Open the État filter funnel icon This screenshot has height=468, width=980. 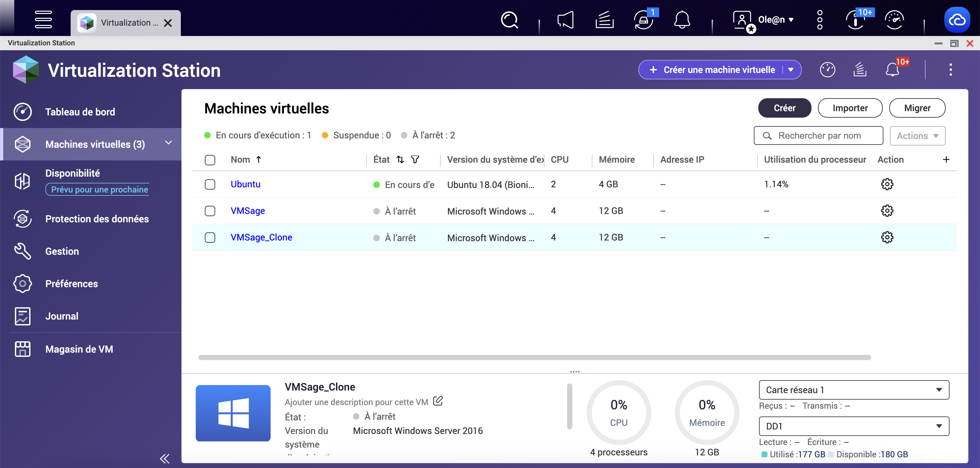pyautogui.click(x=415, y=159)
